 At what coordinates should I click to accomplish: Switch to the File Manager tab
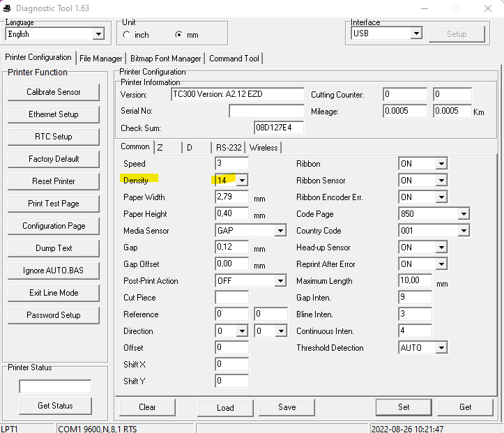coord(101,59)
